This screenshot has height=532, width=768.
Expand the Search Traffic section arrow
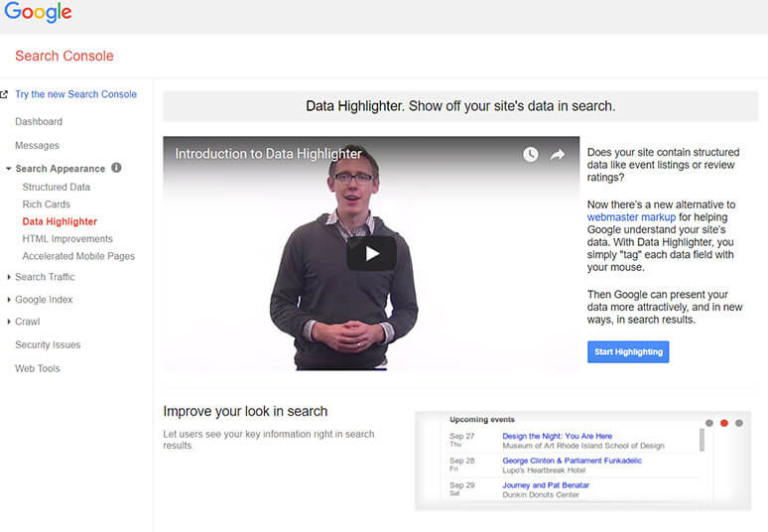click(9, 277)
